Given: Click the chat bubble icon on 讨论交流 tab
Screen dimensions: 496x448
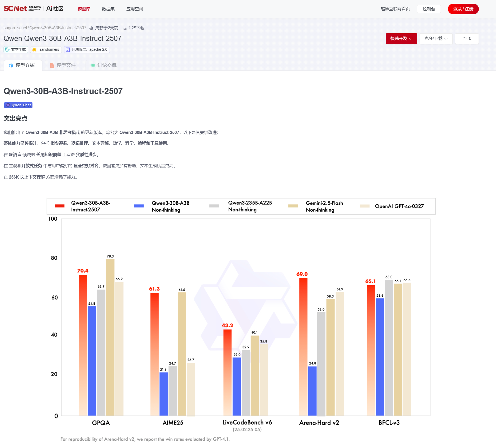Looking at the screenshot, I should (x=93, y=65).
